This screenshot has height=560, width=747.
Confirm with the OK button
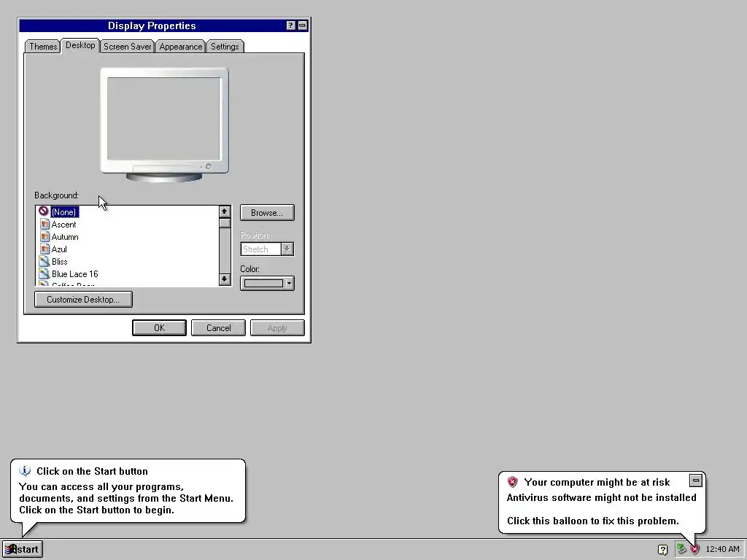click(159, 327)
